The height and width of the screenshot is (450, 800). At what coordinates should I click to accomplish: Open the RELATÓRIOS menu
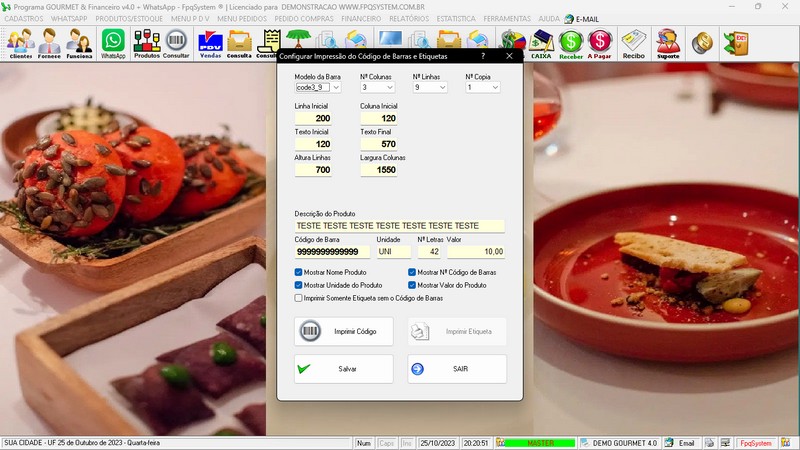point(409,19)
